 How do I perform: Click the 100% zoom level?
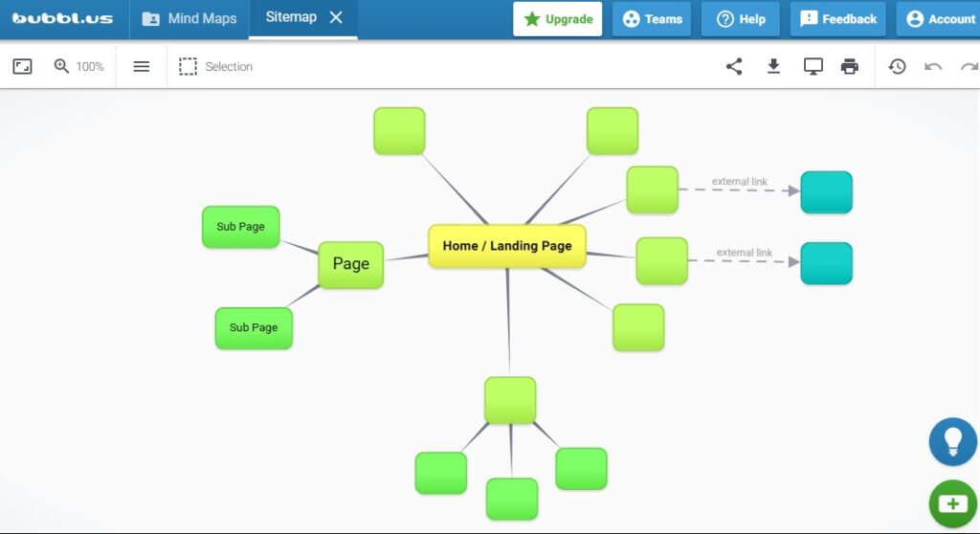click(x=90, y=66)
